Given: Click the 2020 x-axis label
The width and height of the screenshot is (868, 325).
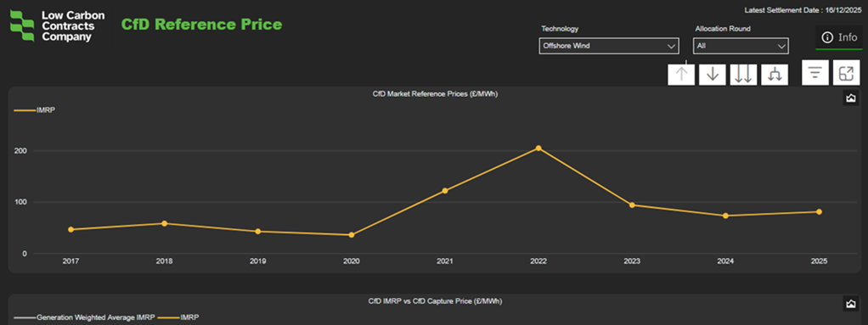Looking at the screenshot, I should click(x=351, y=261).
